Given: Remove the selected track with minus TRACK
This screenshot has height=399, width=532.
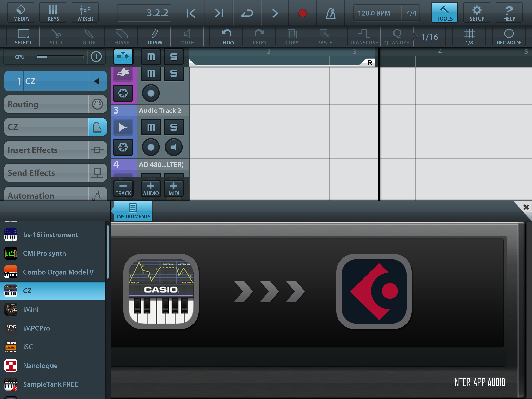Looking at the screenshot, I should tap(123, 189).
